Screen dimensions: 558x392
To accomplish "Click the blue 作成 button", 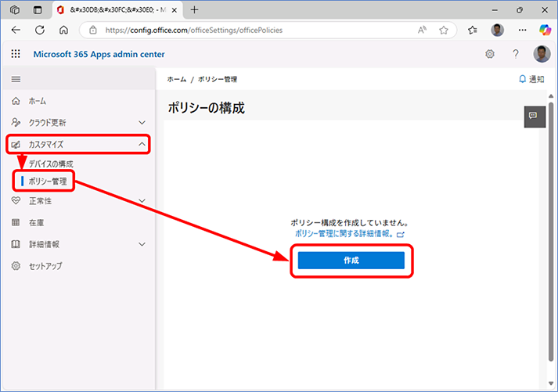I will pos(351,261).
